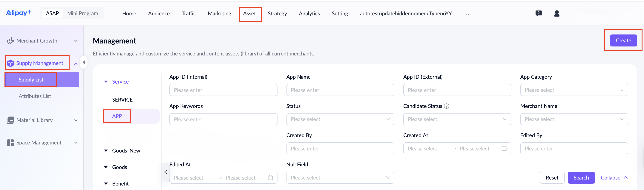Image resolution: width=644 pixels, height=190 pixels.
Task: Hide the category tree panel
Action: click(x=165, y=172)
